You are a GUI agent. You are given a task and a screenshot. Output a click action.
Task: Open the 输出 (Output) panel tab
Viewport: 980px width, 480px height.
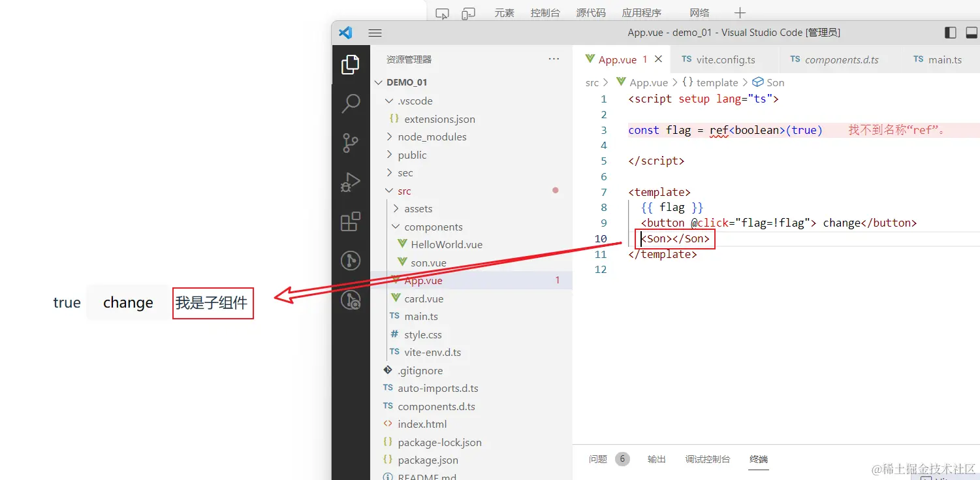click(657, 459)
